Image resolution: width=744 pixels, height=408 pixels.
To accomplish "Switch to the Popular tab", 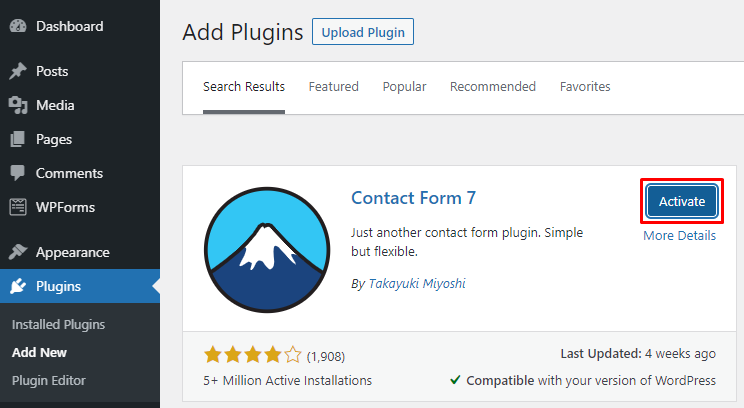I will pyautogui.click(x=404, y=87).
